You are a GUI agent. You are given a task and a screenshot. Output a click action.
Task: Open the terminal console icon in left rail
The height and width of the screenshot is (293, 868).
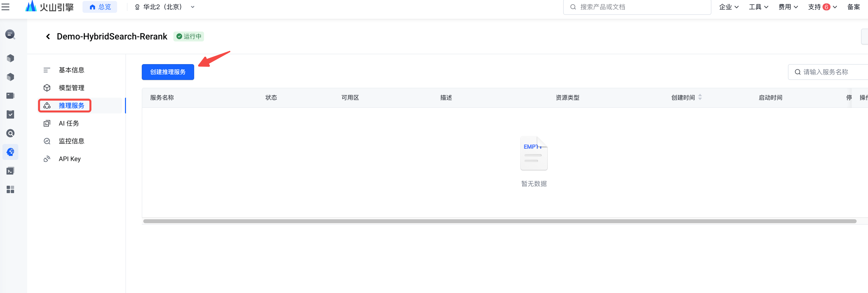tap(10, 171)
